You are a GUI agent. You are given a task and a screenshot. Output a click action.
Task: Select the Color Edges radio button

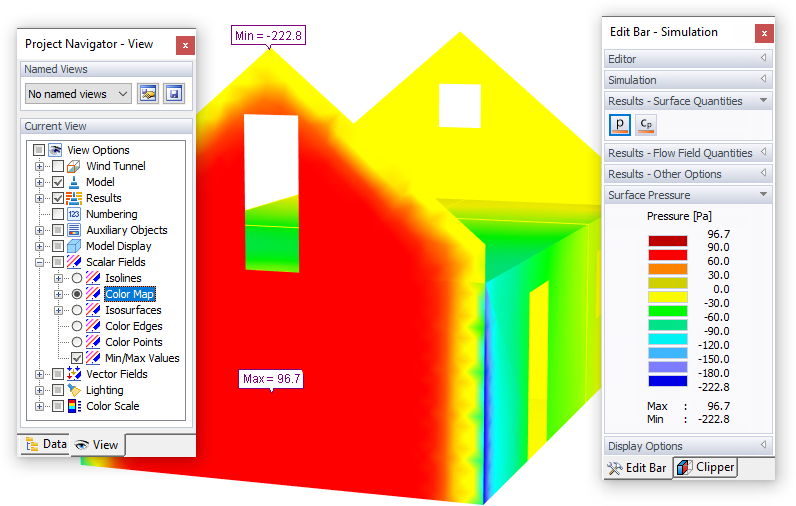click(x=77, y=326)
